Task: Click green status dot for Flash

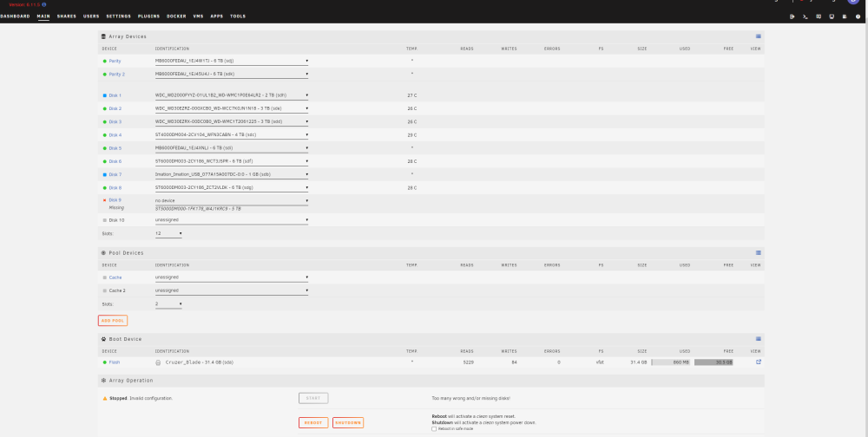Action: click(105, 362)
